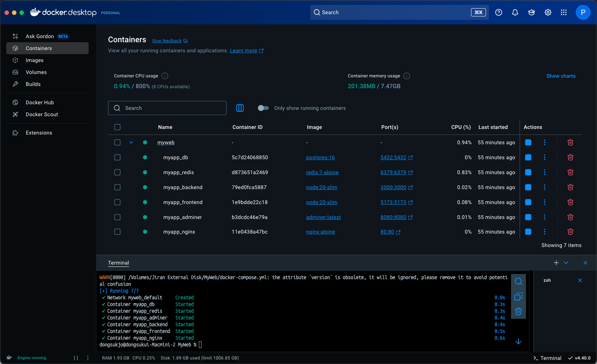This screenshot has width=597, height=364.
Task: Open adminer:latest image link
Action: point(323,217)
